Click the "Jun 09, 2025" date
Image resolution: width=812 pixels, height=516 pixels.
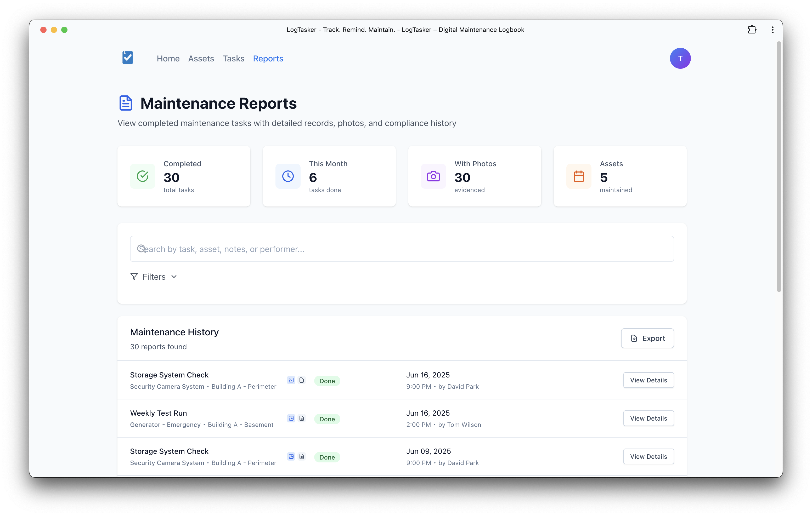(428, 451)
